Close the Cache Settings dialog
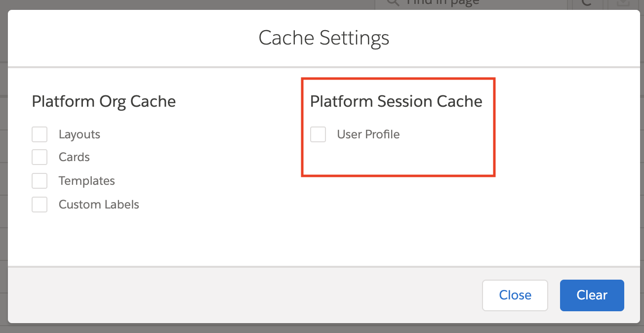 click(x=515, y=295)
